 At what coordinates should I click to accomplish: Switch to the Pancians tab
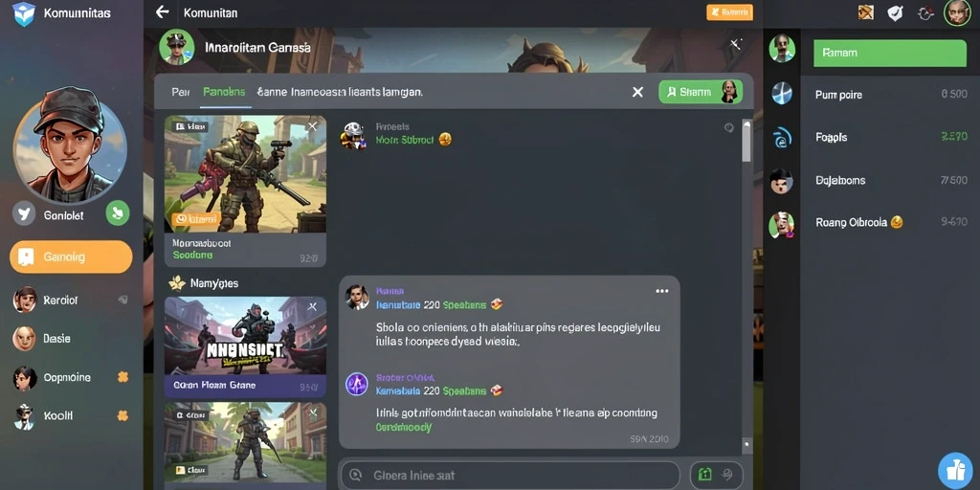tap(224, 92)
